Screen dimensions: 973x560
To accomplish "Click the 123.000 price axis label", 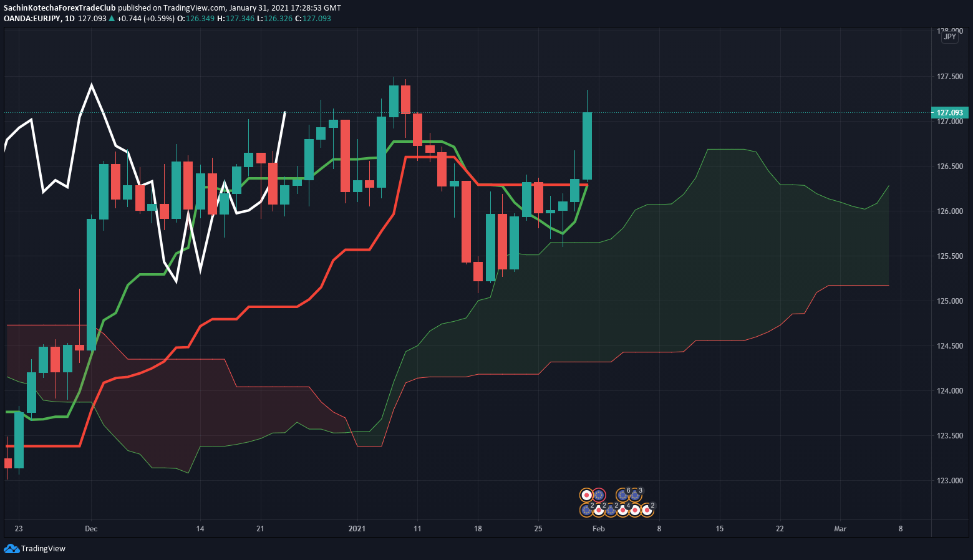I will tap(950, 481).
